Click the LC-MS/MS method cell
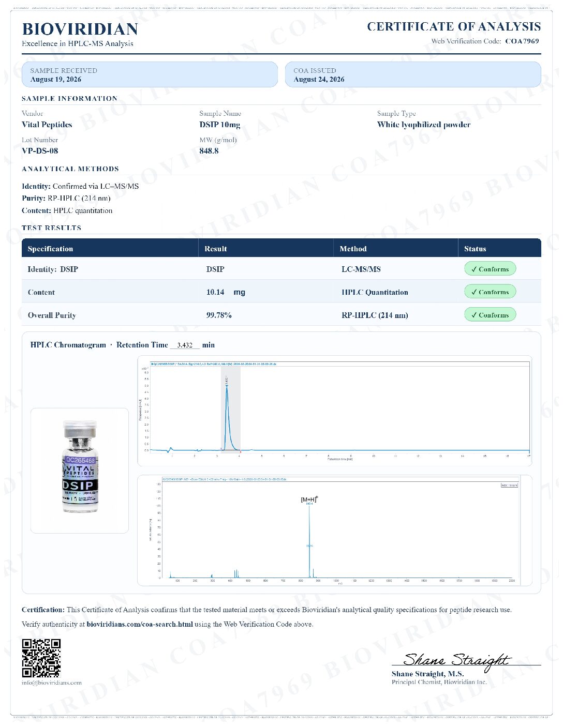This screenshot has height=728, width=563. pyautogui.click(x=361, y=269)
